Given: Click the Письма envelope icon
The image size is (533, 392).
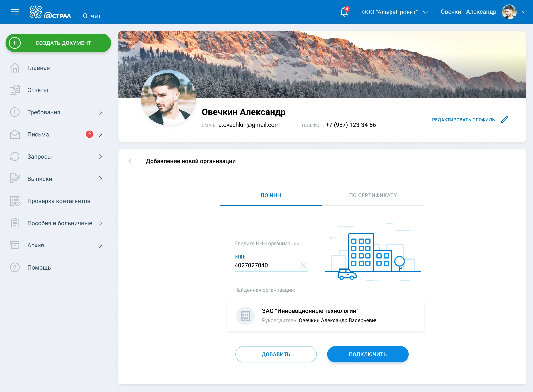Looking at the screenshot, I should pos(15,134).
